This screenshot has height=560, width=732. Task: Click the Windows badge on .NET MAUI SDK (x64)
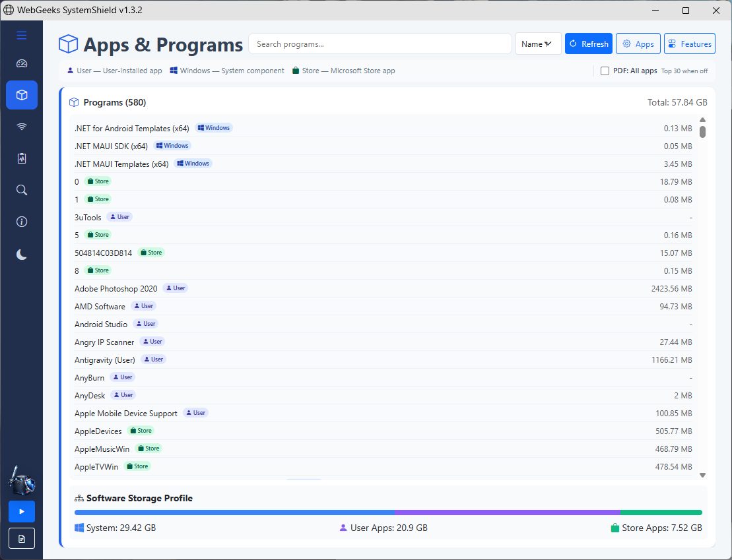coord(172,146)
